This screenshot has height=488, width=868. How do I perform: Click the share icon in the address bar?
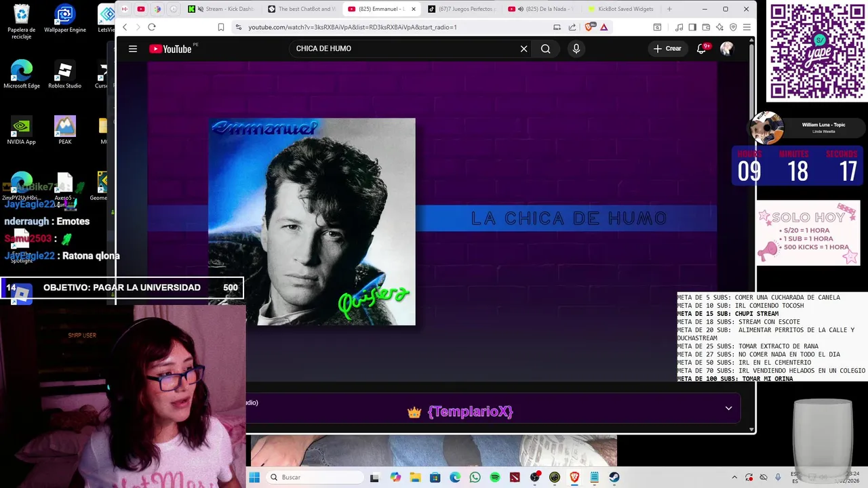(572, 27)
